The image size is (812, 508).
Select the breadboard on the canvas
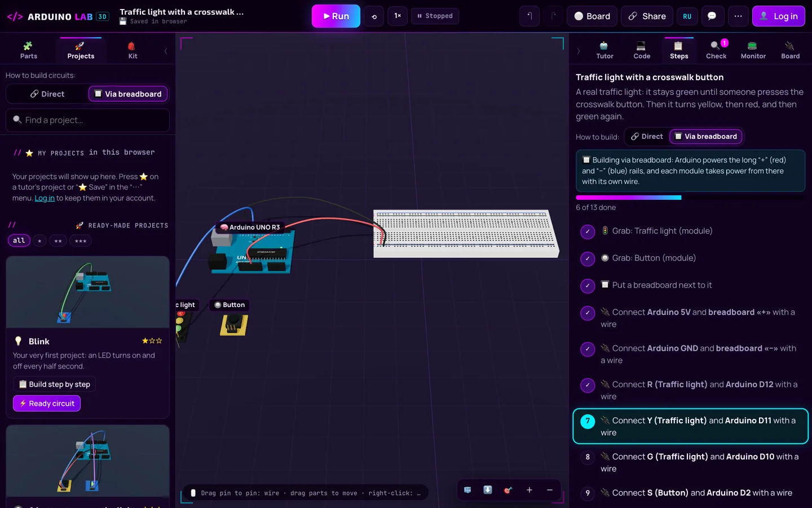coord(466,234)
